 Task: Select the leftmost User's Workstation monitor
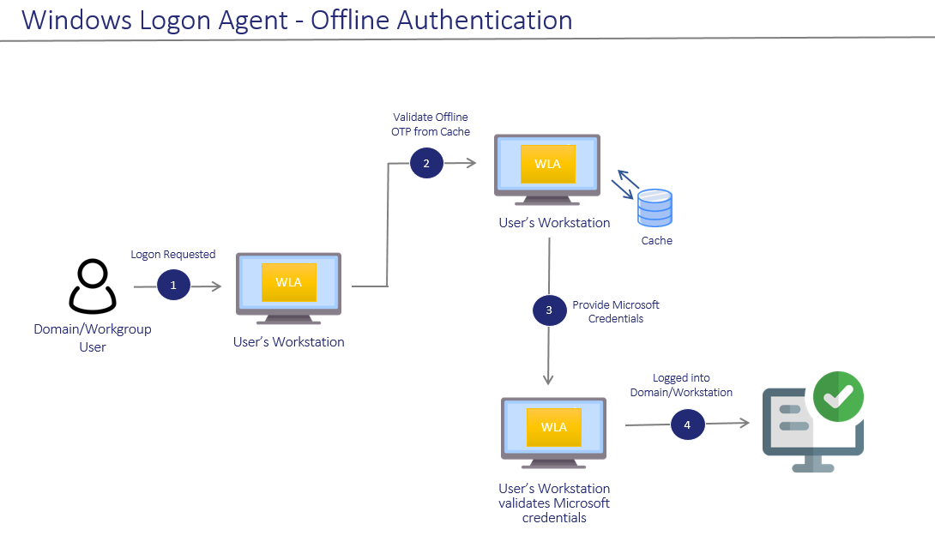(289, 288)
